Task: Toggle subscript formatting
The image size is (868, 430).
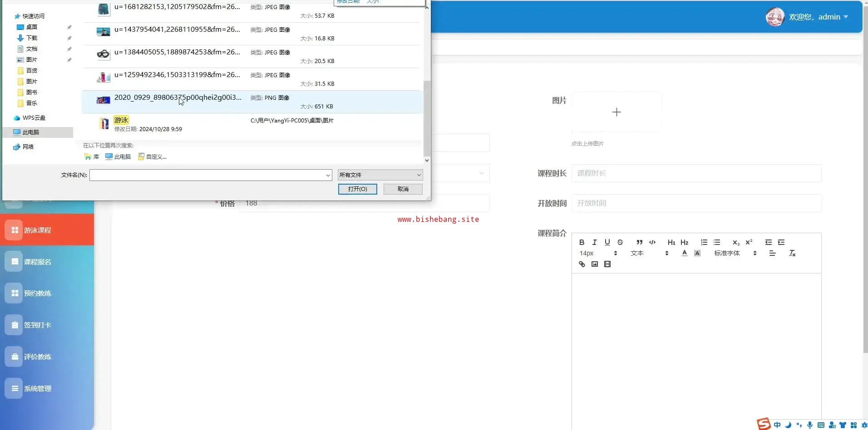Action: pos(736,242)
